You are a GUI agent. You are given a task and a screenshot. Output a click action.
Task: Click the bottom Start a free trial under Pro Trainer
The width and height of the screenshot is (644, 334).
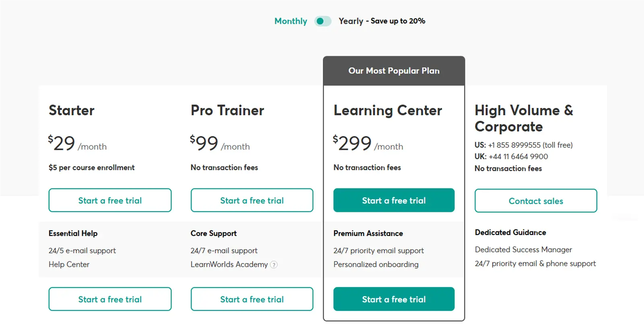(x=252, y=299)
